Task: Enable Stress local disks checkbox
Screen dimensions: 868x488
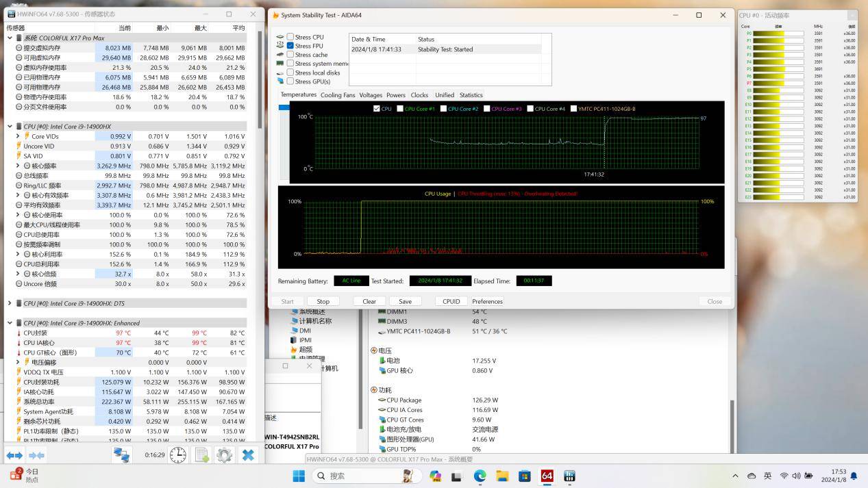Action: [x=290, y=73]
